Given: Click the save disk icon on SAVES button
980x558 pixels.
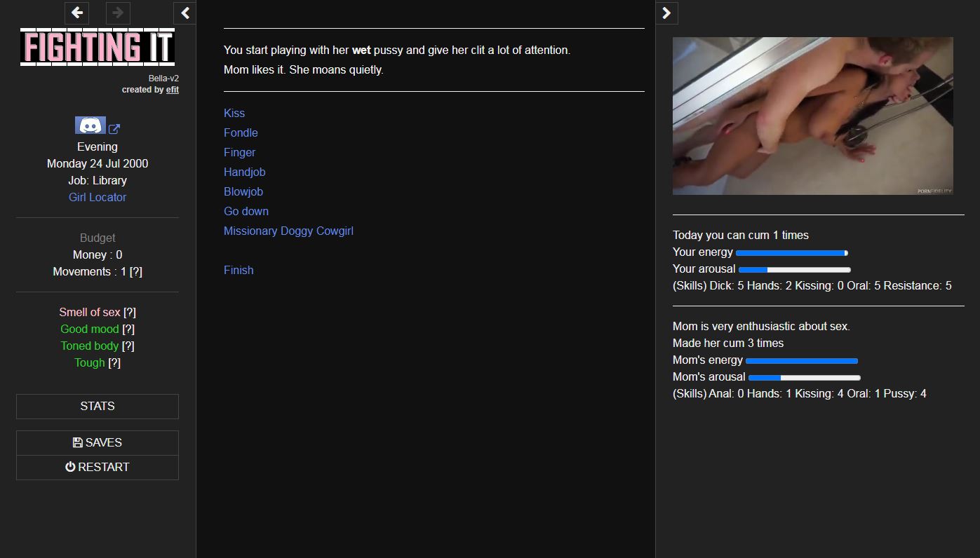Looking at the screenshot, I should click(77, 442).
